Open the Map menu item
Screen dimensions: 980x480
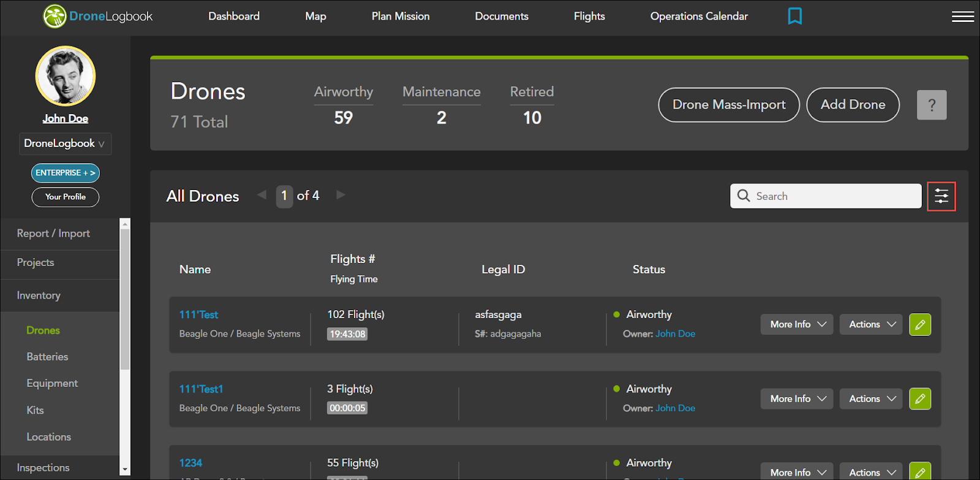315,16
